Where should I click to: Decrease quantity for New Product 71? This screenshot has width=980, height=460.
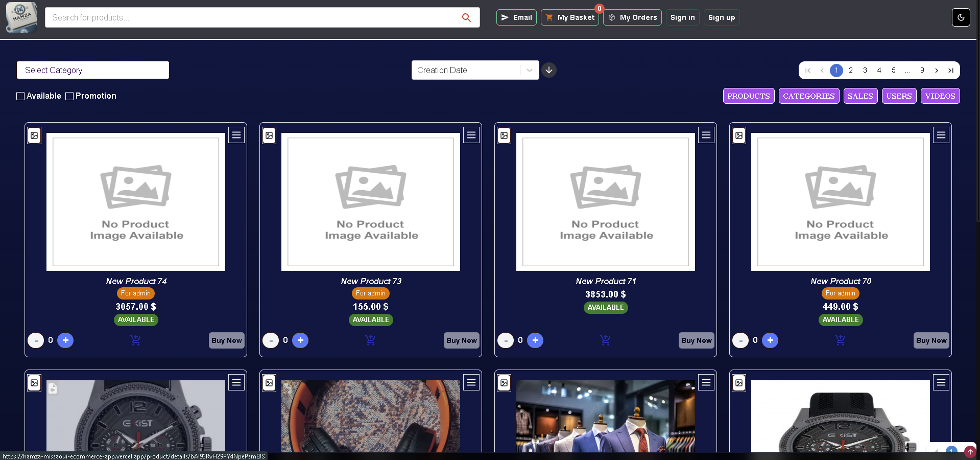pyautogui.click(x=506, y=340)
